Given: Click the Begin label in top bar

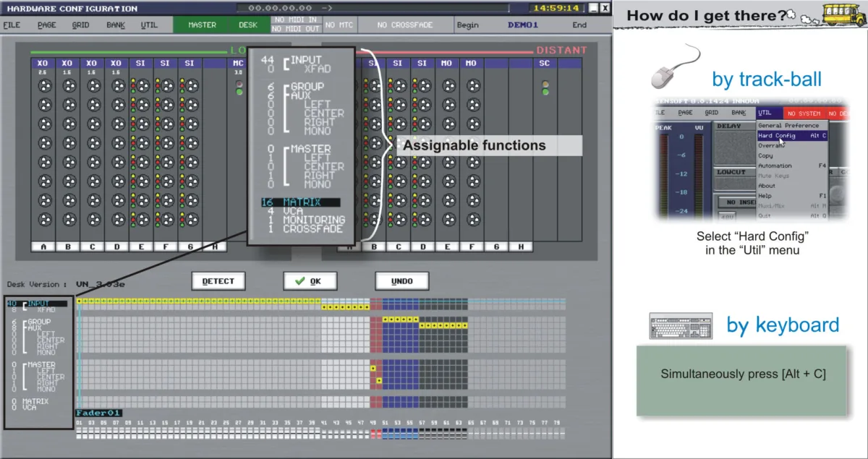Looking at the screenshot, I should pos(468,25).
